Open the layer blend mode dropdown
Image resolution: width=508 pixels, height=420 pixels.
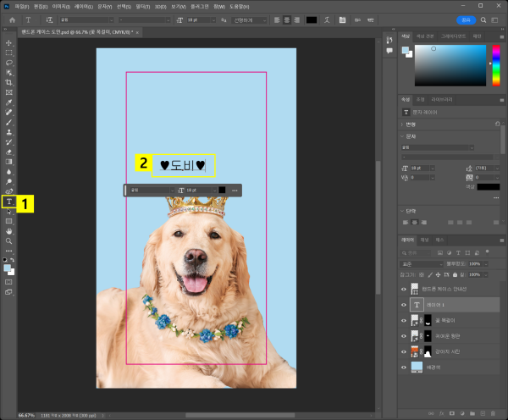[422, 263]
